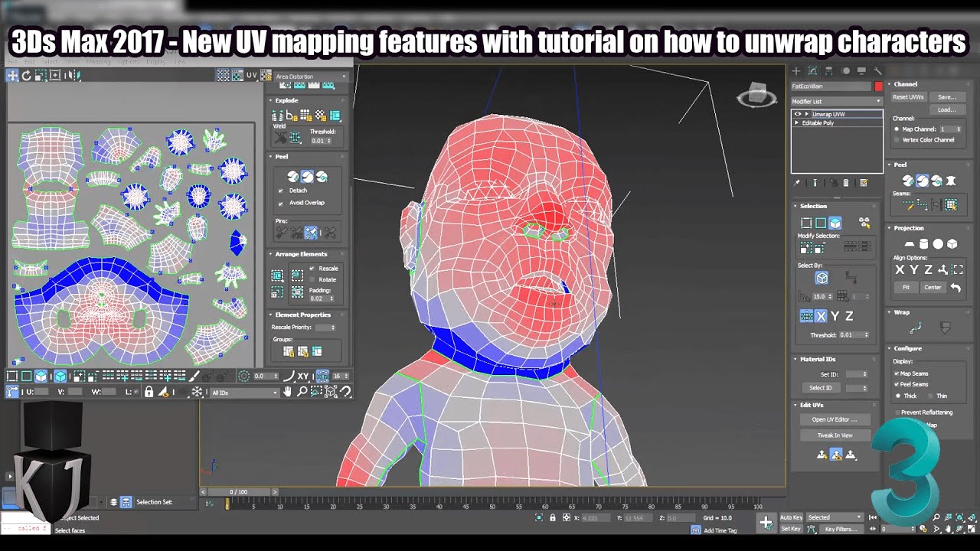Toggle the Detach checkbox in Peel rollout

click(x=281, y=191)
